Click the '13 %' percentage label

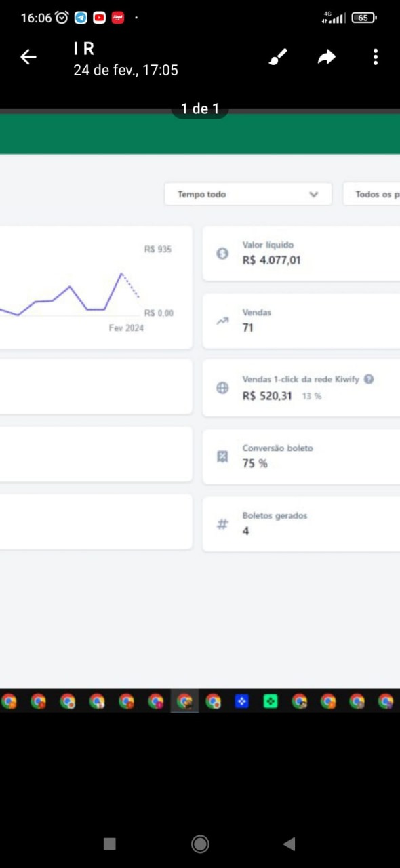pyautogui.click(x=312, y=396)
